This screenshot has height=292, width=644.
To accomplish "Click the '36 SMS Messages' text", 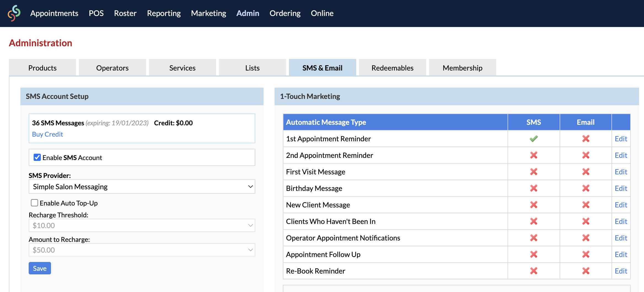I will (x=58, y=123).
